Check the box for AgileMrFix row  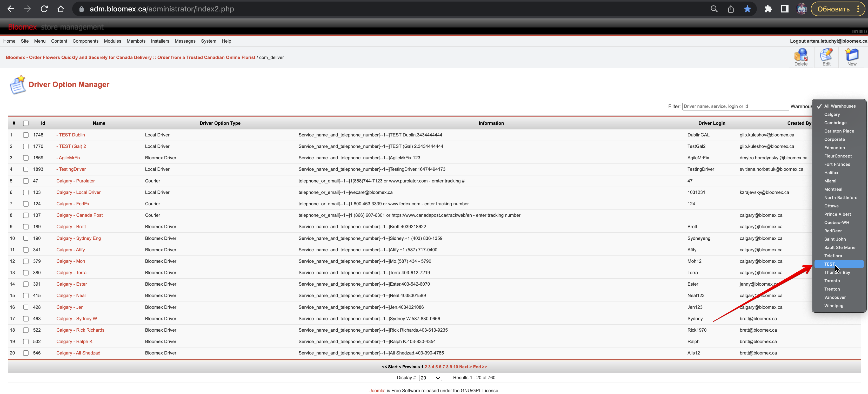pyautogui.click(x=26, y=158)
